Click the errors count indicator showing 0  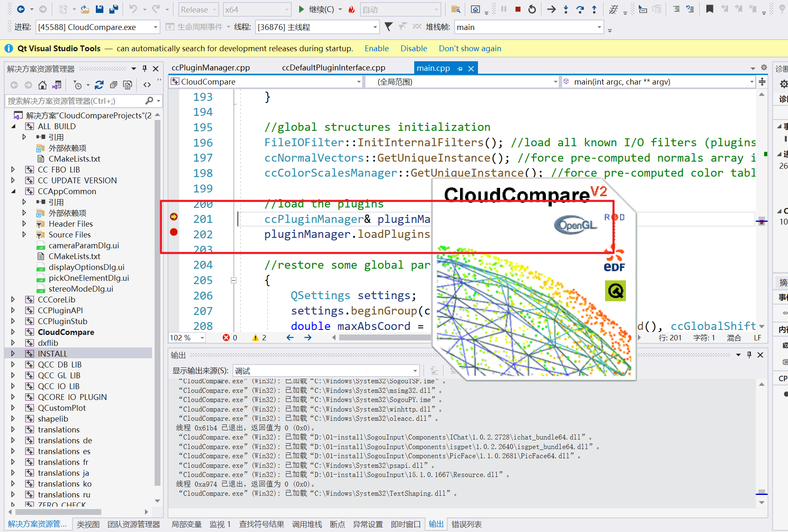[230, 337]
